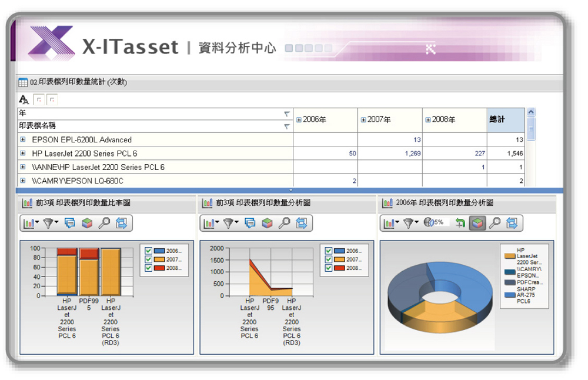
Task: Click swap axes icon in the ratio chart toolbar
Action: point(122,223)
